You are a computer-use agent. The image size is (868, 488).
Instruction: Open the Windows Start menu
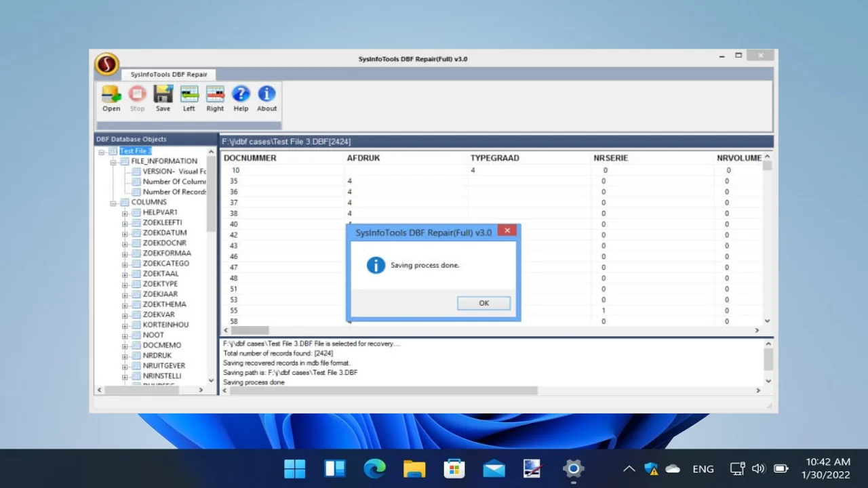[x=294, y=468]
